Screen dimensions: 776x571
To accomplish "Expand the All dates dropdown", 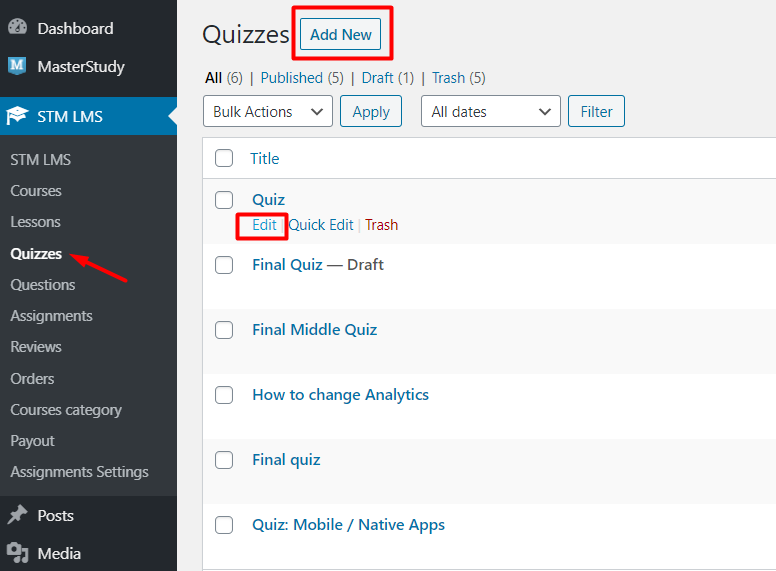I will pos(490,112).
